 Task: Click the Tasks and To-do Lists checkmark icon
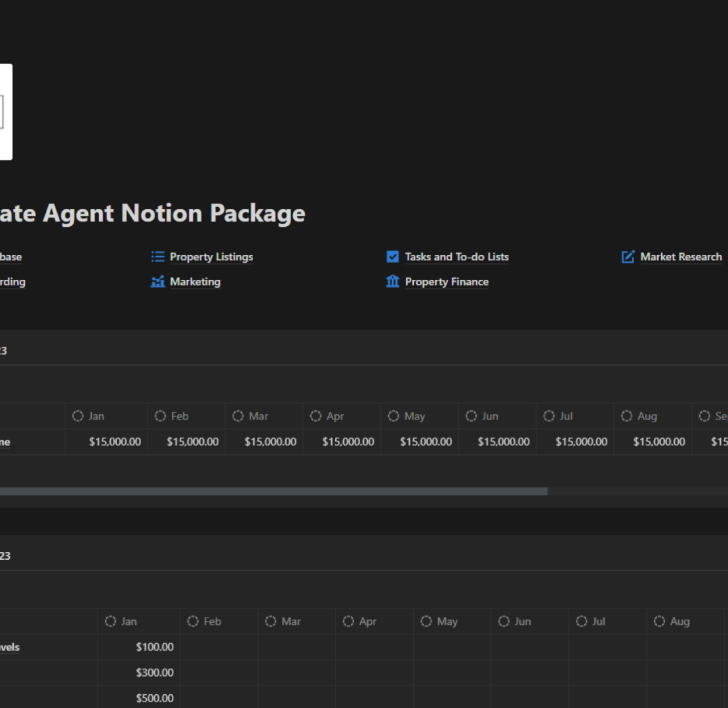(393, 256)
